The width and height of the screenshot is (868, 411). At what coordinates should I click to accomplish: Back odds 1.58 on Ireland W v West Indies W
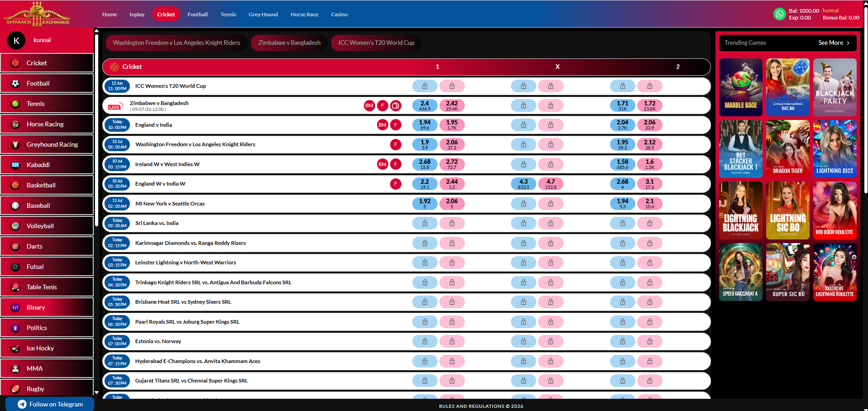click(623, 164)
